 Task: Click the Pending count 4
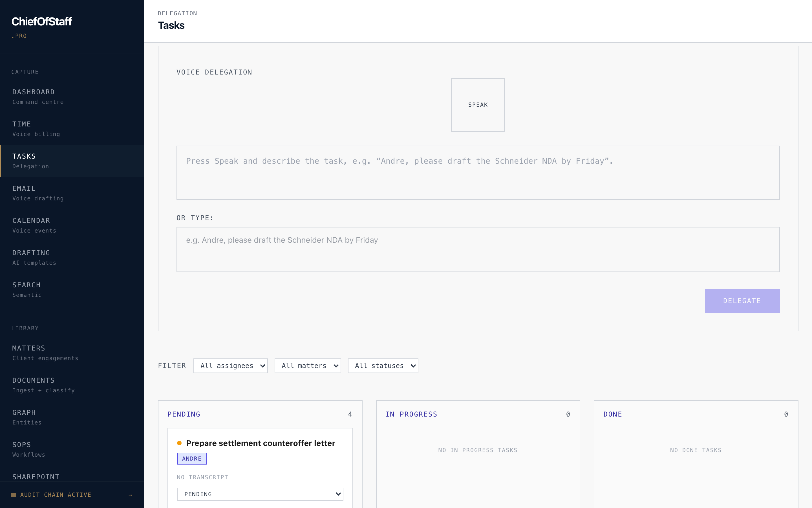click(350, 414)
